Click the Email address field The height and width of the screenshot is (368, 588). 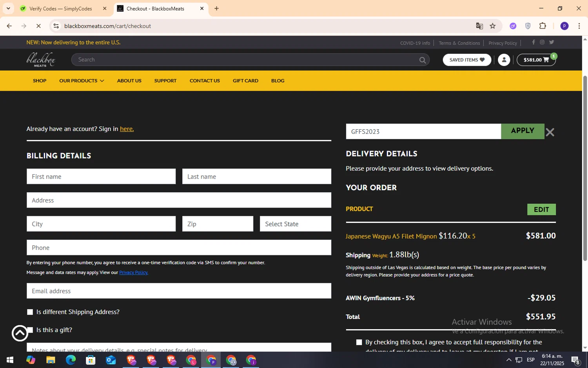pos(179,291)
